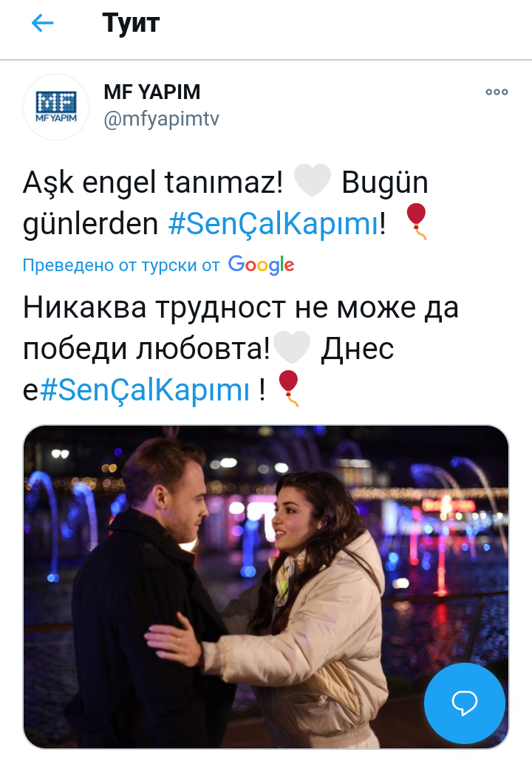Select the Bulgarian translated tweet text

241,349
